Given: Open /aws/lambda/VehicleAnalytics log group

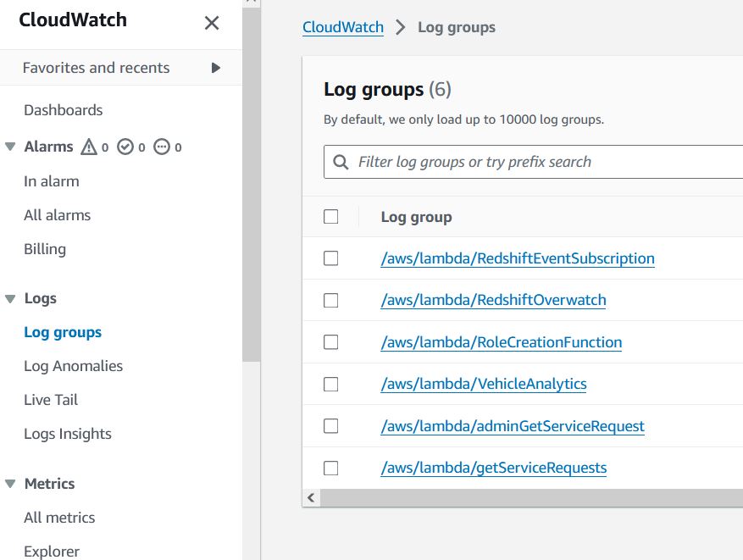Looking at the screenshot, I should [x=483, y=384].
